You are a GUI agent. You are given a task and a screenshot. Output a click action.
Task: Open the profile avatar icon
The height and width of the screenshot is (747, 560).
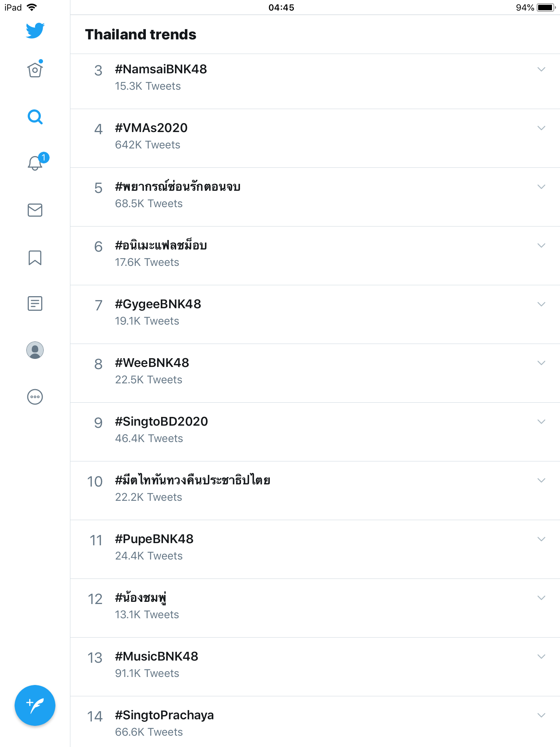click(35, 350)
